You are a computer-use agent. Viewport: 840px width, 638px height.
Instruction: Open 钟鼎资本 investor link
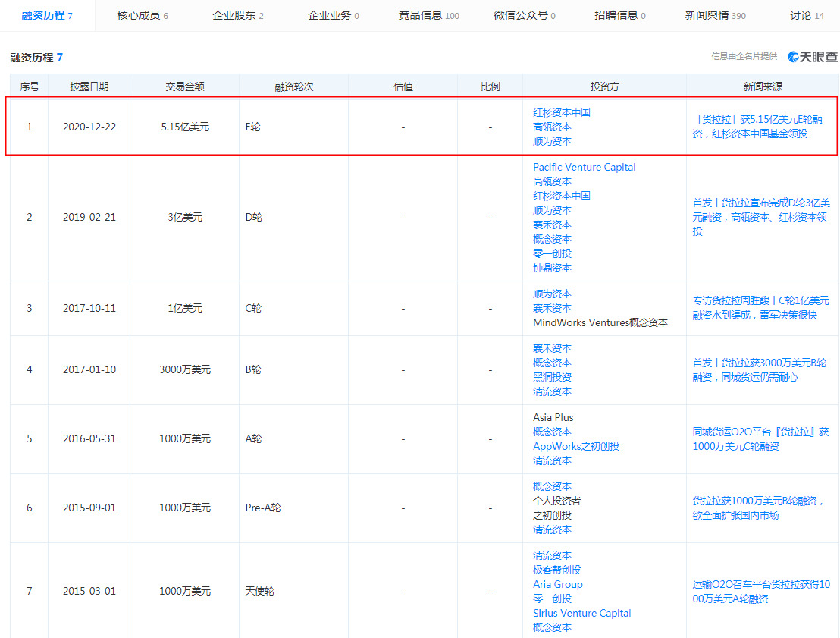(552, 268)
